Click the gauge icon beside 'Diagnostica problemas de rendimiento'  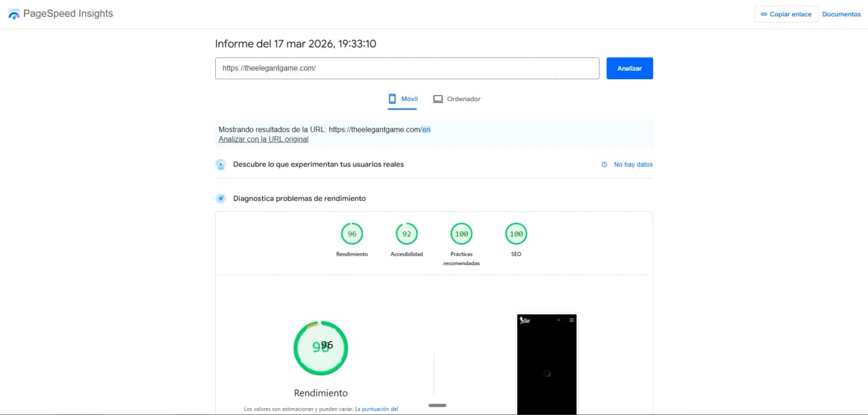click(221, 198)
